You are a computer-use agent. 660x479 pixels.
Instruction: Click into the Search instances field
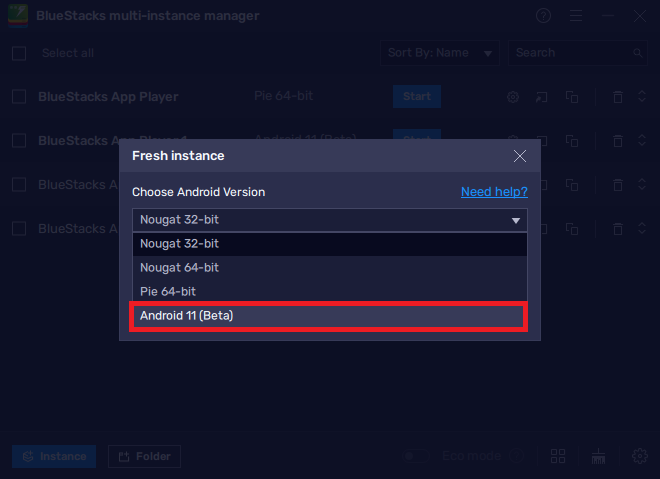(x=577, y=53)
